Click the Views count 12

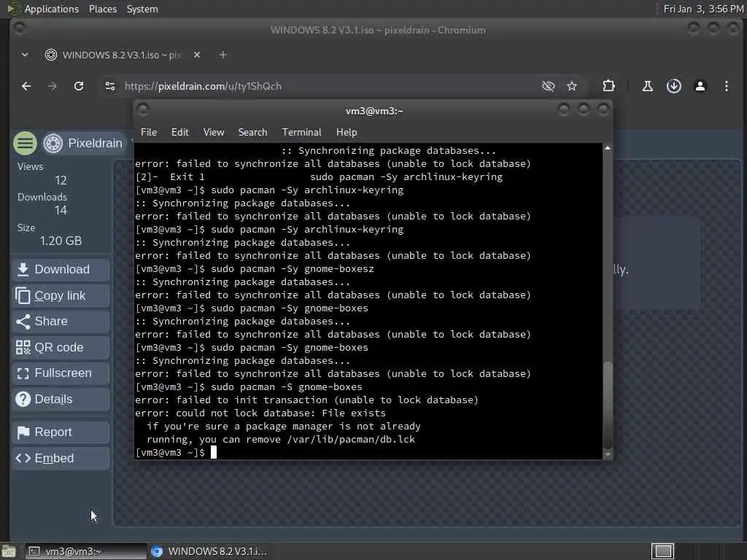tap(61, 181)
